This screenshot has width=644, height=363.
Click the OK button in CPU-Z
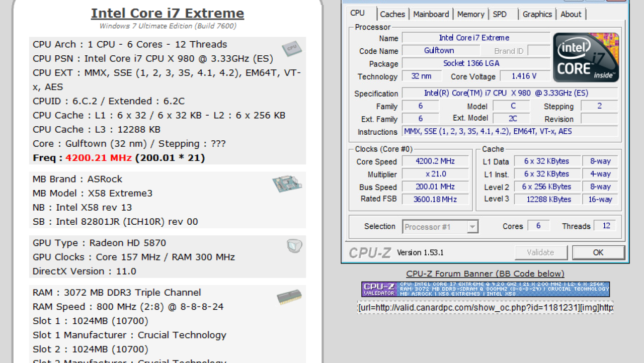tap(598, 252)
